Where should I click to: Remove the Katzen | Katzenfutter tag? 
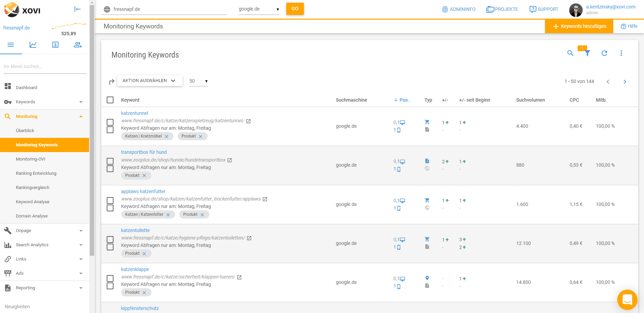(168, 215)
